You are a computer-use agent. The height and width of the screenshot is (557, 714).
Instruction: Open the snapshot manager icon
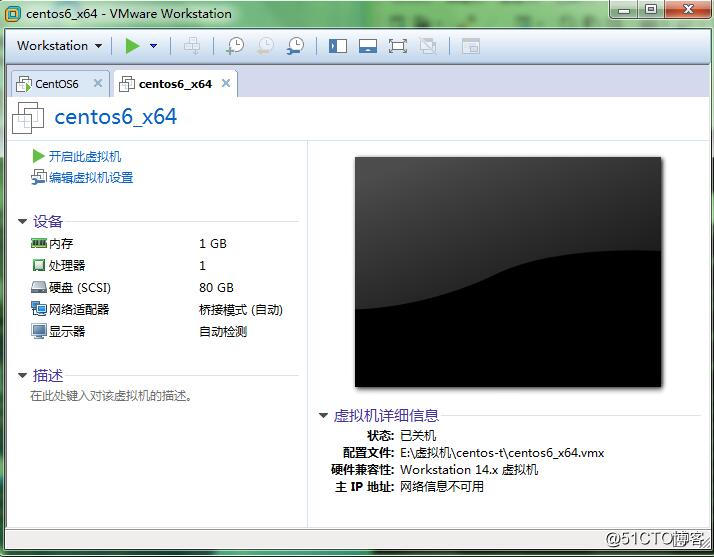coord(296,46)
